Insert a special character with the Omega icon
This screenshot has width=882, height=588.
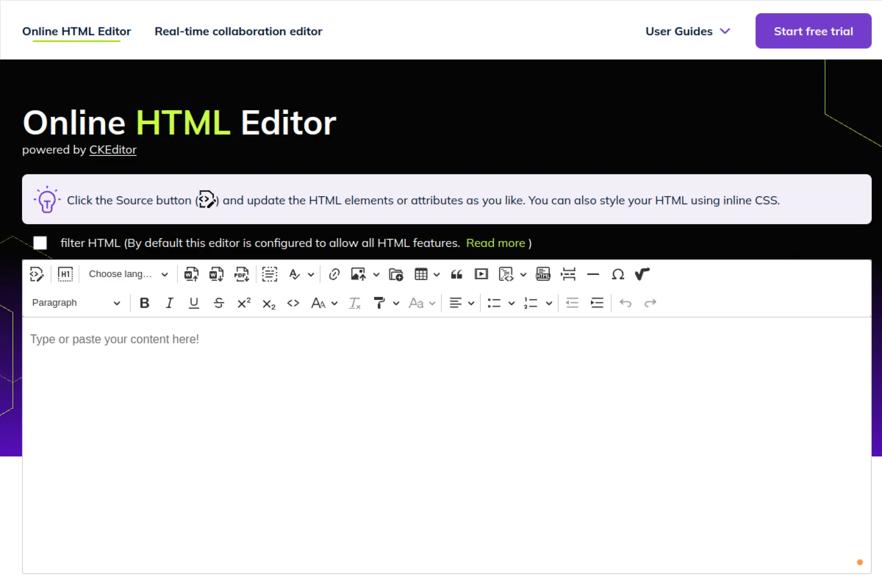pyautogui.click(x=618, y=274)
